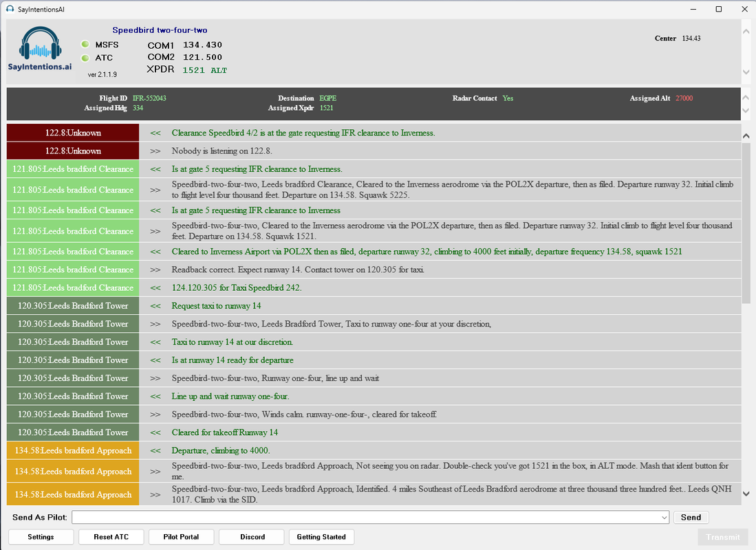Screen dimensions: 756x550
Task: Click the flight info panel scroll up arrow
Action: (746, 98)
